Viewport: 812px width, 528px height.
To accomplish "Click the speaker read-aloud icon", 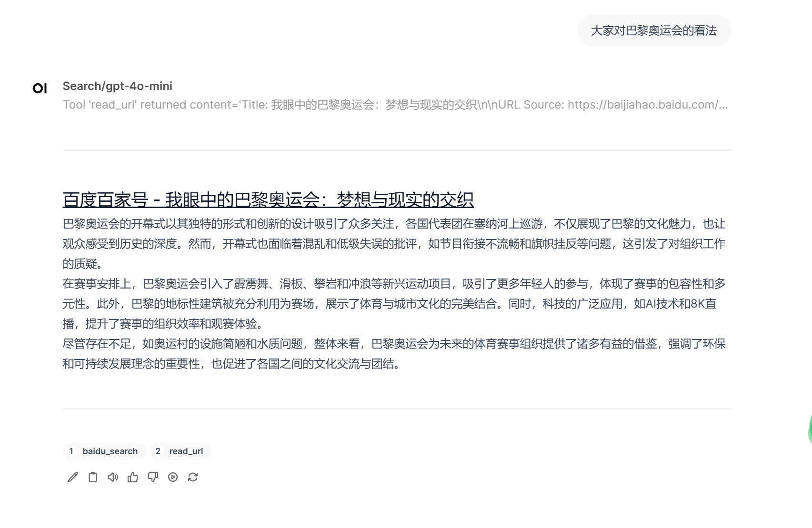I will (x=113, y=477).
